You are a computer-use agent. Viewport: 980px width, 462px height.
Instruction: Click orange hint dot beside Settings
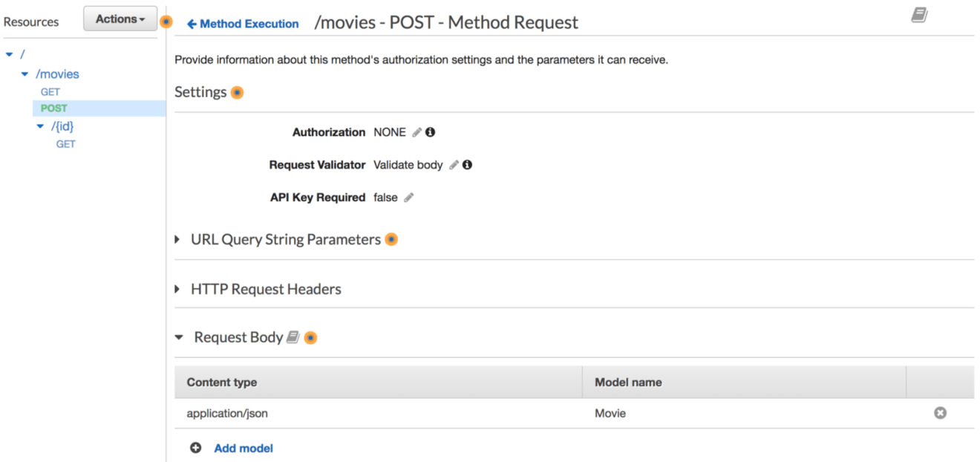[237, 93]
